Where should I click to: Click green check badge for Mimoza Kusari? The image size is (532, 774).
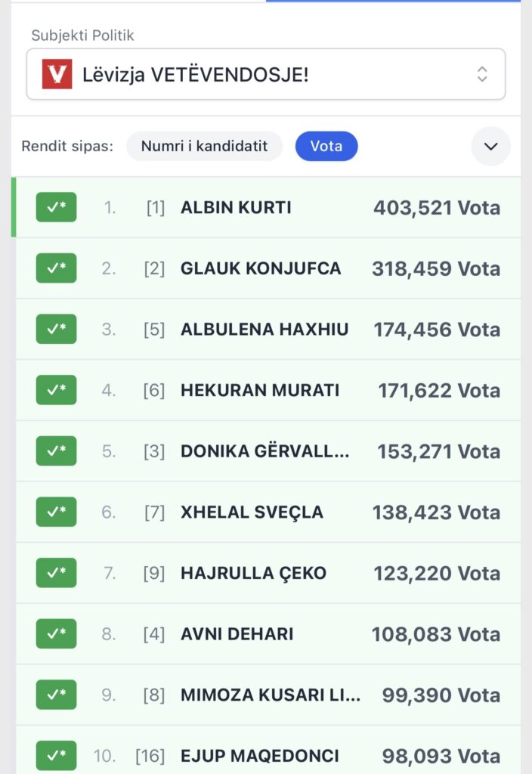coord(57,695)
